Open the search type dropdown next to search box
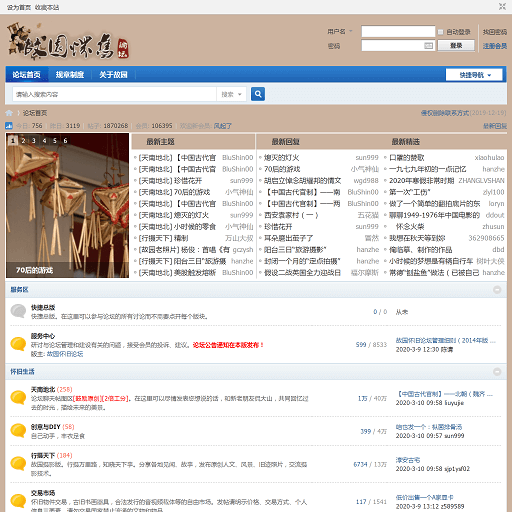The image size is (512, 512). [x=231, y=94]
